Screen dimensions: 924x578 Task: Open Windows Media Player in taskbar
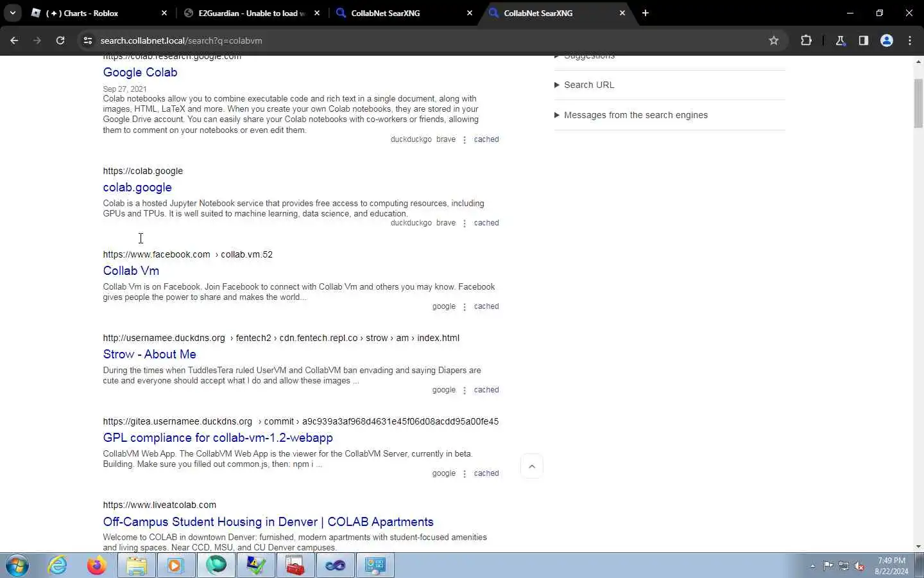(x=176, y=566)
